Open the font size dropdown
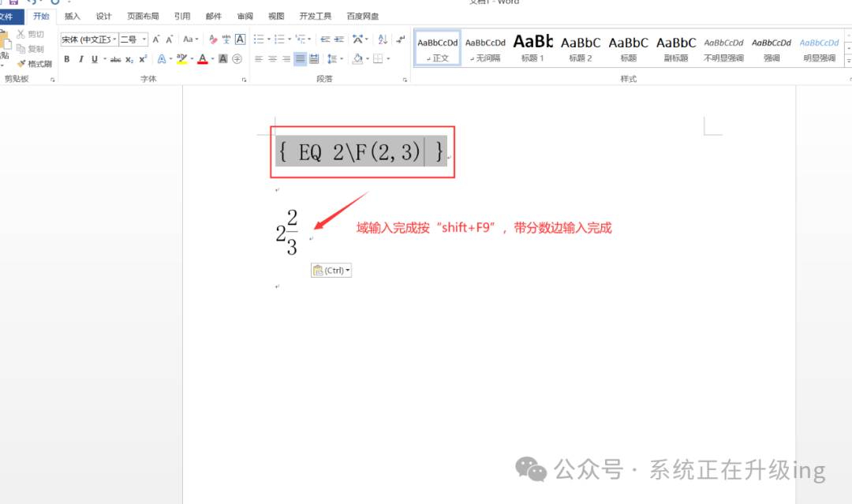 click(x=144, y=39)
